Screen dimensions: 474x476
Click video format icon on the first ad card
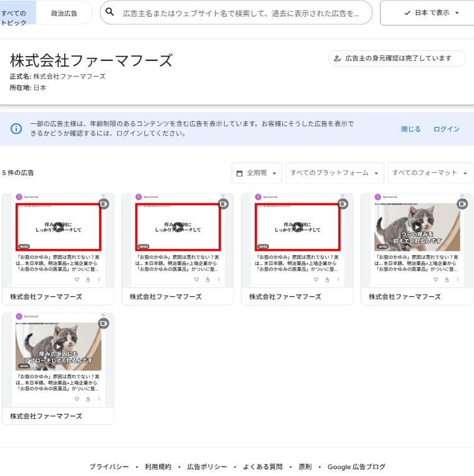click(103, 204)
